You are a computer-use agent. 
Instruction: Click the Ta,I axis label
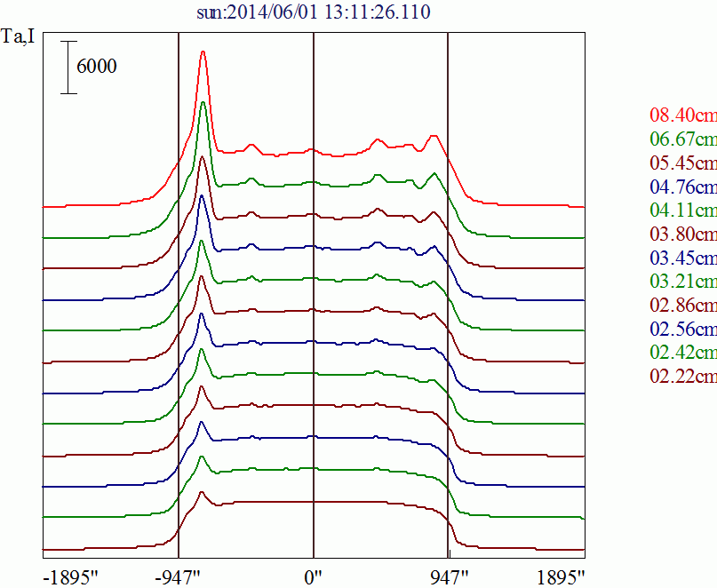click(19, 36)
